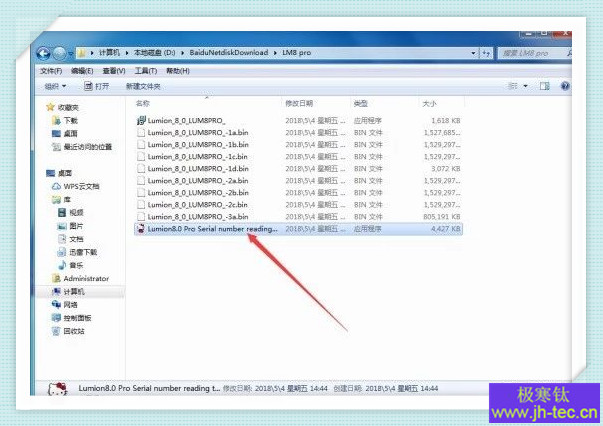Click the 收藏夹 star icon in sidebar

tap(50, 107)
